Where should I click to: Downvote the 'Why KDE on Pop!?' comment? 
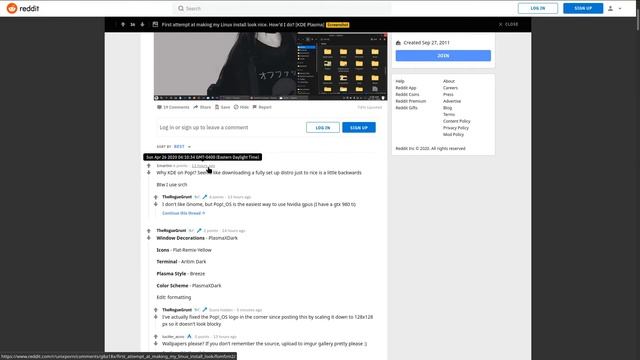pyautogui.click(x=149, y=173)
